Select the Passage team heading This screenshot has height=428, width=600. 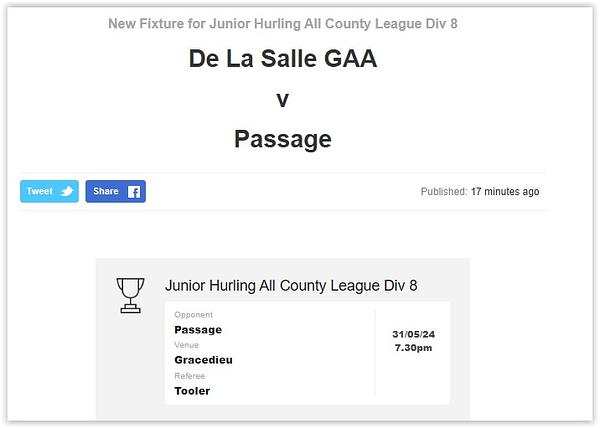coord(283,139)
